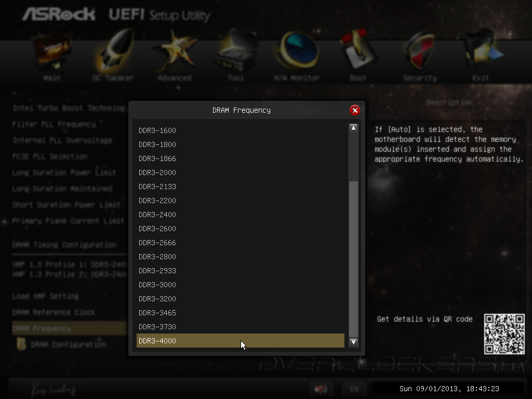The image size is (532, 399).
Task: Select DDR3-3000 frequency
Action: (x=240, y=285)
